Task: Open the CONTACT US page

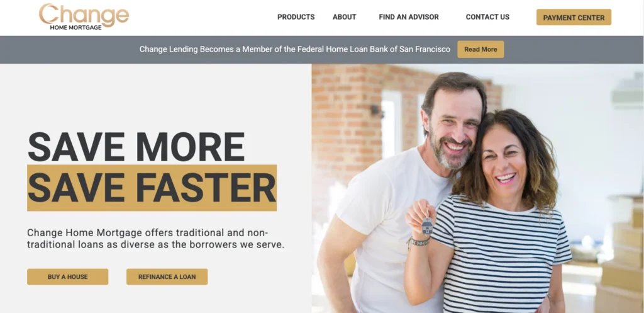Action: point(487,17)
